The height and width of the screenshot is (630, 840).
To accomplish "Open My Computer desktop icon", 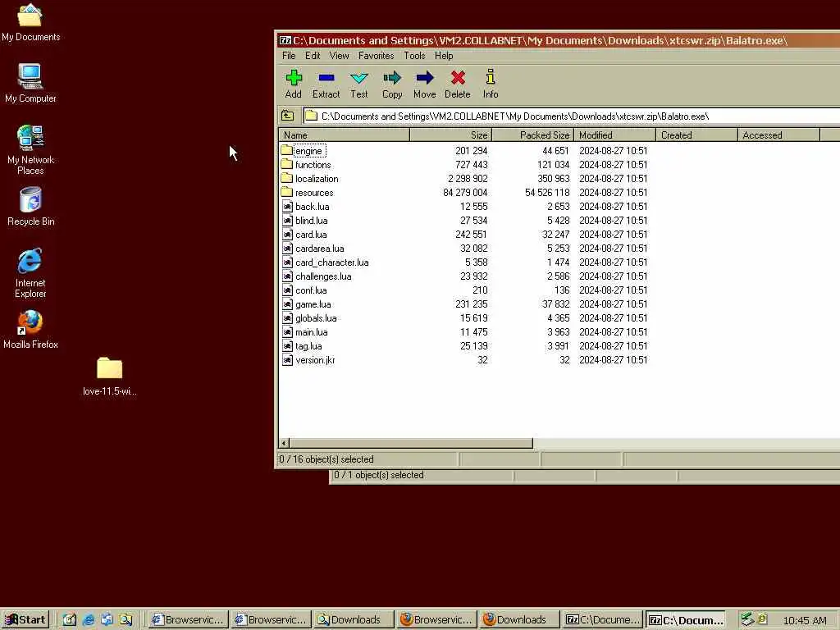I will [x=30, y=83].
